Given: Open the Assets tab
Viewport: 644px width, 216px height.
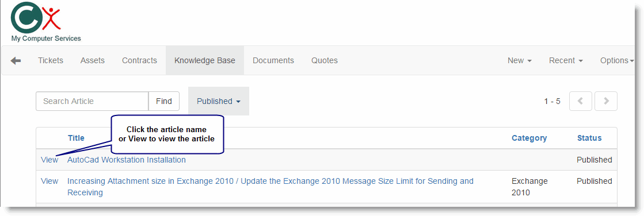Looking at the screenshot, I should pos(93,61).
